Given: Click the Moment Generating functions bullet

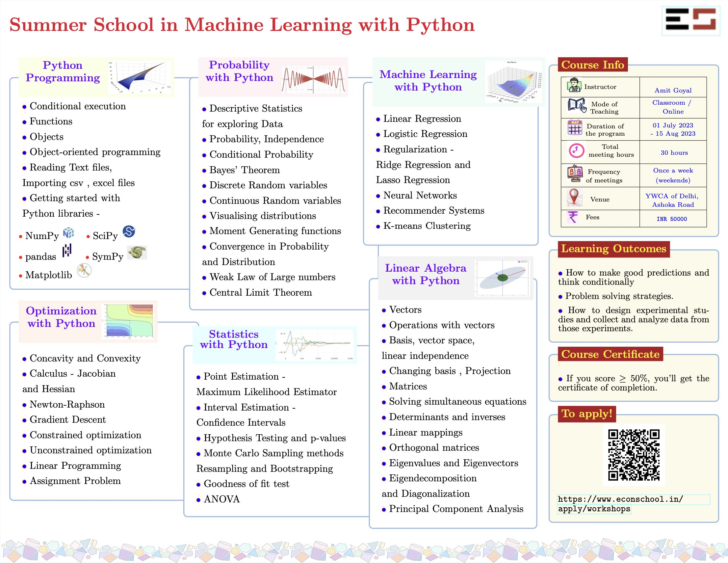Looking at the screenshot, I should coord(272,231).
